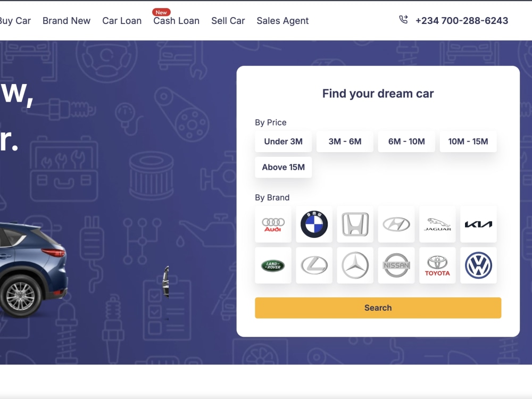This screenshot has height=399, width=532.
Task: Call +234 700-288-6243 phone number
Action: pos(462,21)
